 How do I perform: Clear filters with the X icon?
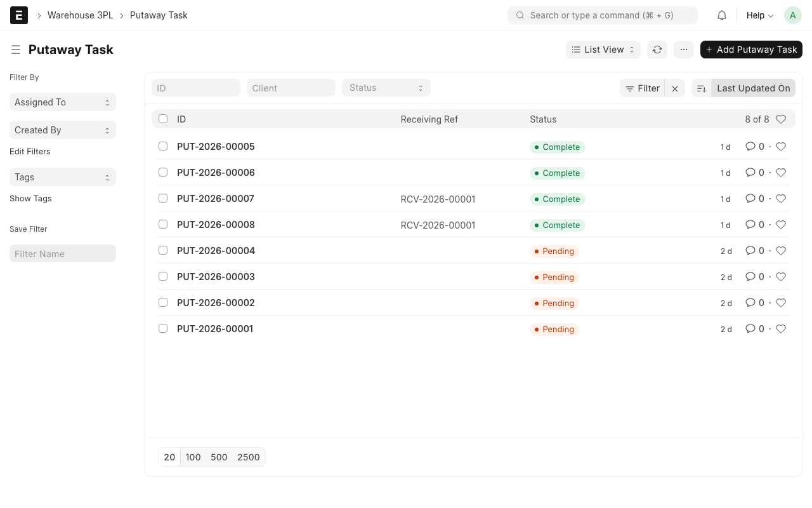[x=675, y=88]
